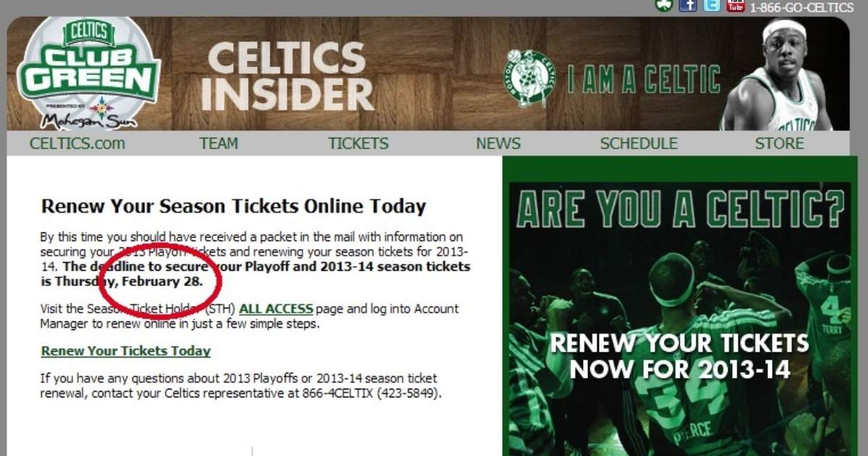Viewport: 868px width, 456px height.
Task: Click the Boston Celtics leprechaun logo
Action: click(529, 78)
